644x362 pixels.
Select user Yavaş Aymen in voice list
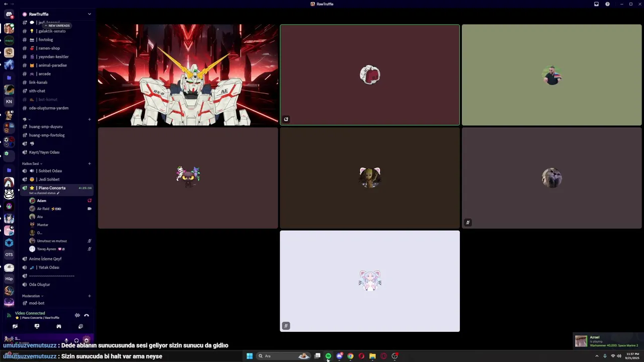coord(60,249)
